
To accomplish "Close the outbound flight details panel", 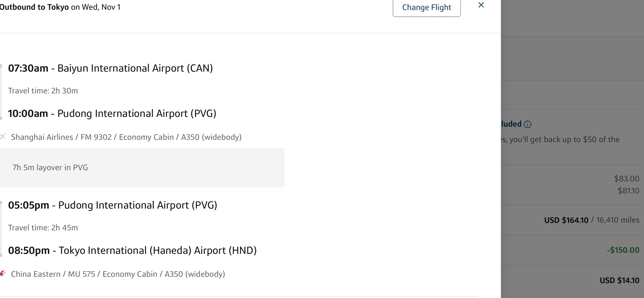I will [481, 5].
